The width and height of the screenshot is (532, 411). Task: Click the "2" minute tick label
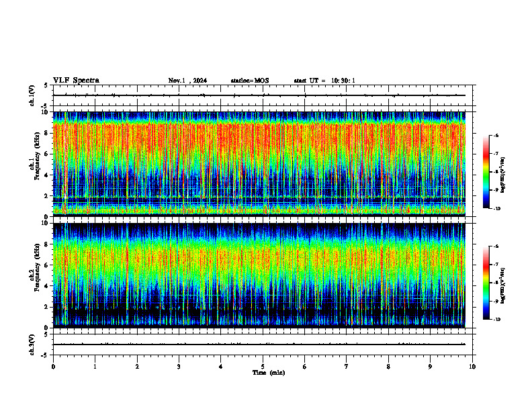coord(137,367)
